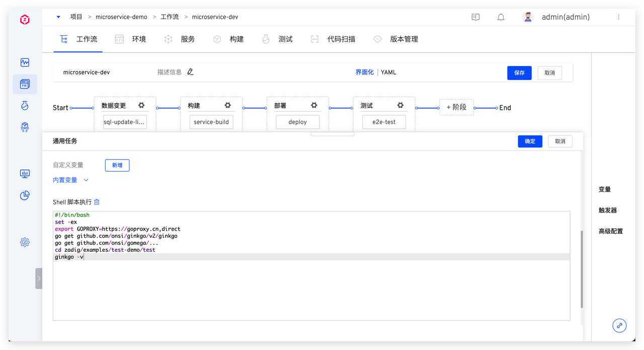Viewport: 644px width, 350px height.
Task: Go to 工作流 breadcrumb link
Action: (170, 17)
